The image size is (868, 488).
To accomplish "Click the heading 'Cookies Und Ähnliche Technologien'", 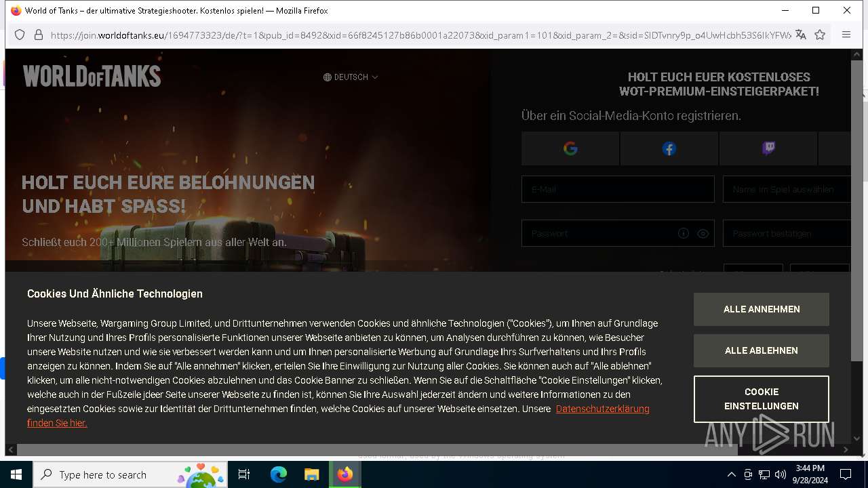I will pyautogui.click(x=115, y=293).
